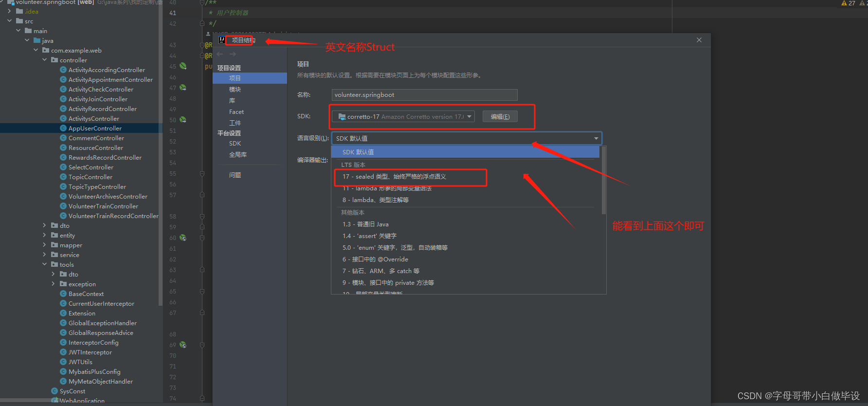Click the src folder icon
This screenshot has height=406, width=868.
click(19, 21)
